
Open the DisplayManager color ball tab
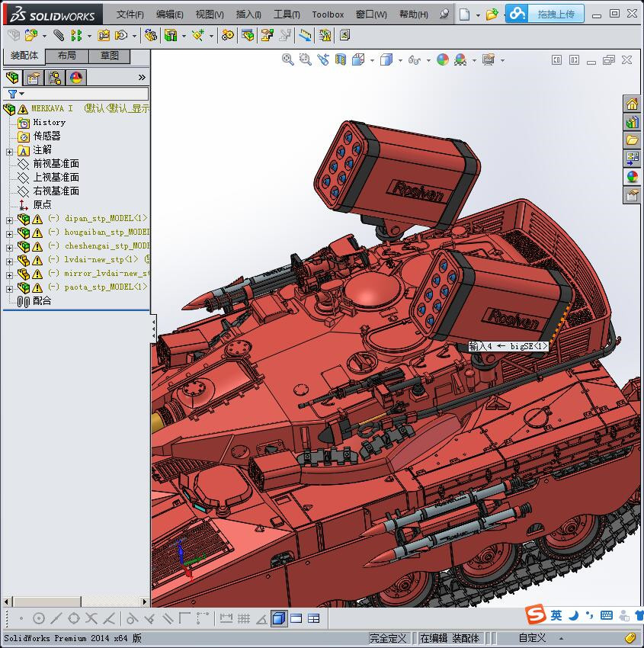coord(76,78)
